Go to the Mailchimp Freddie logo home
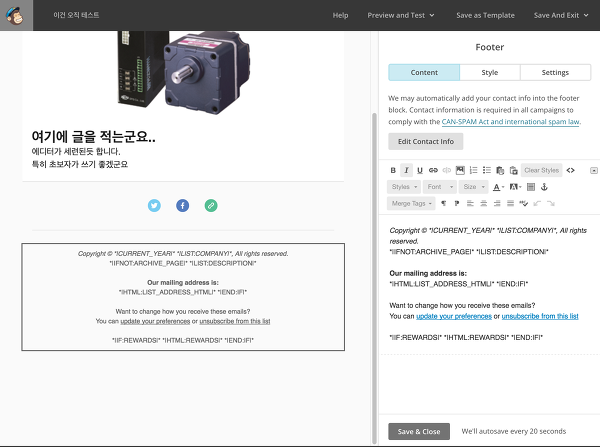600x447 pixels. point(16,15)
